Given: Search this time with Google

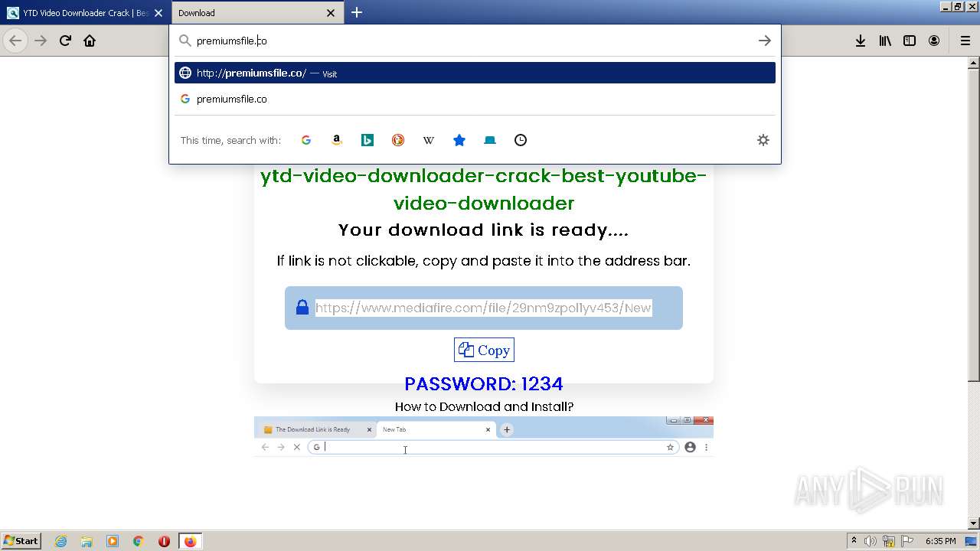Looking at the screenshot, I should [x=306, y=140].
